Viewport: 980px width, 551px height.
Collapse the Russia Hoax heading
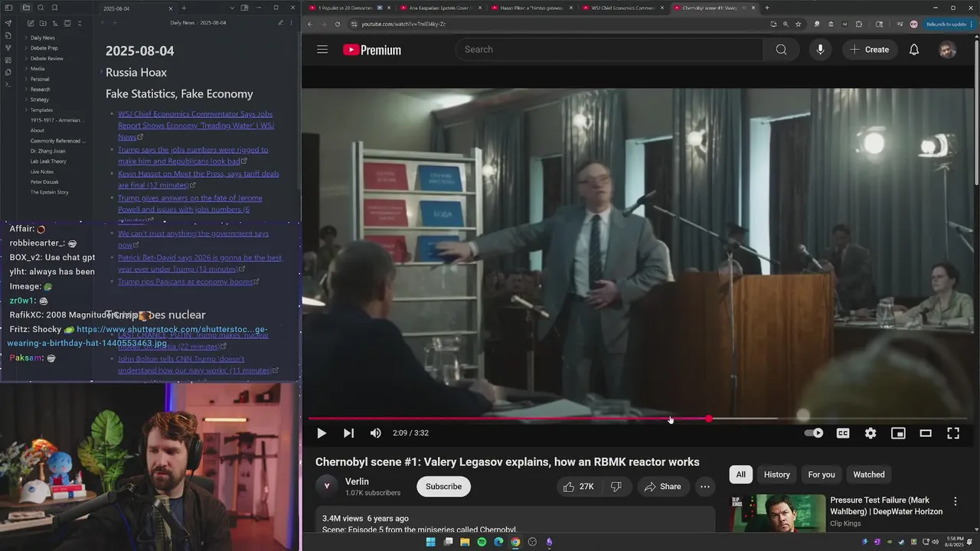coord(101,73)
